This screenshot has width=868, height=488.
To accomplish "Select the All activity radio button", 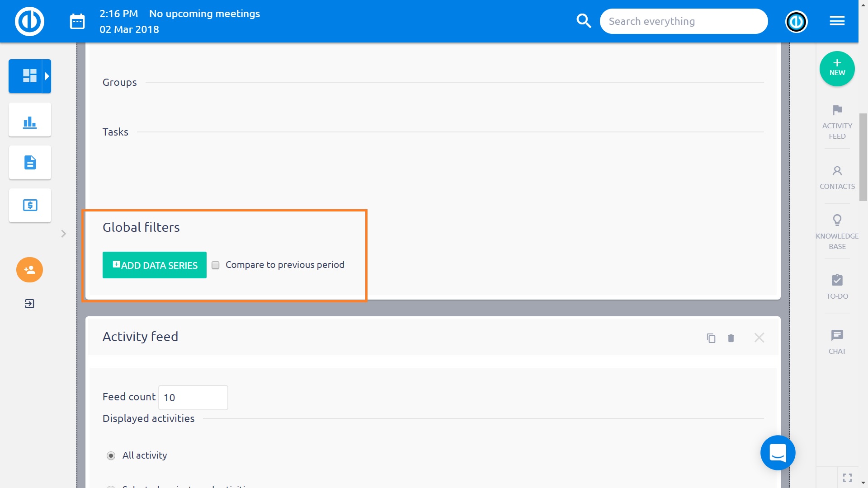I will [111, 455].
